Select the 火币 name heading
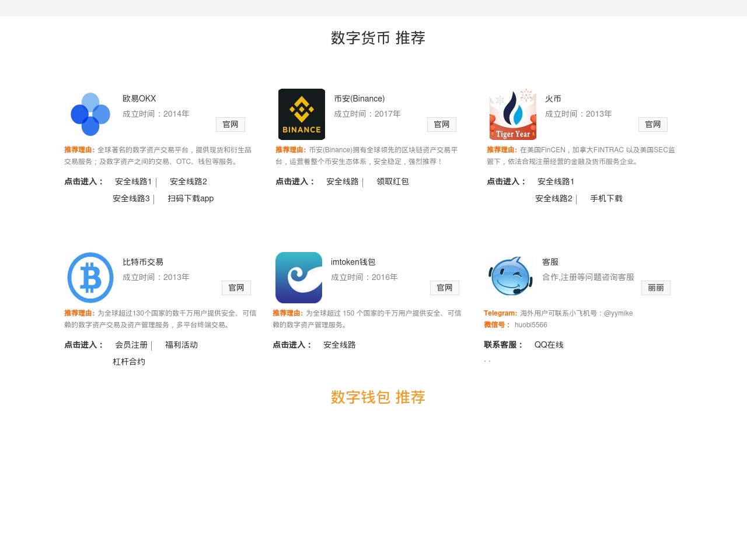 [x=553, y=99]
